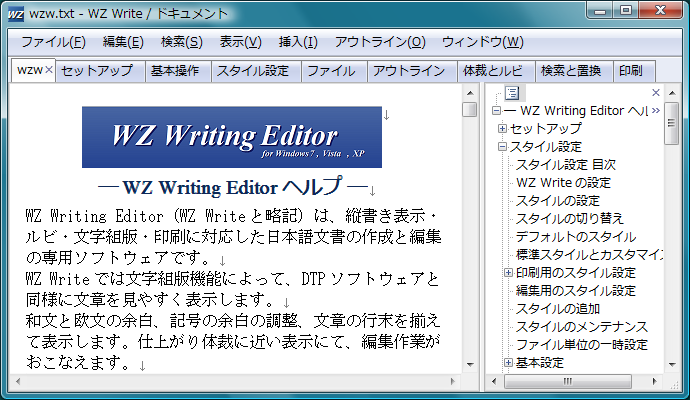Click the WZ app icon in the title bar

(x=16, y=14)
